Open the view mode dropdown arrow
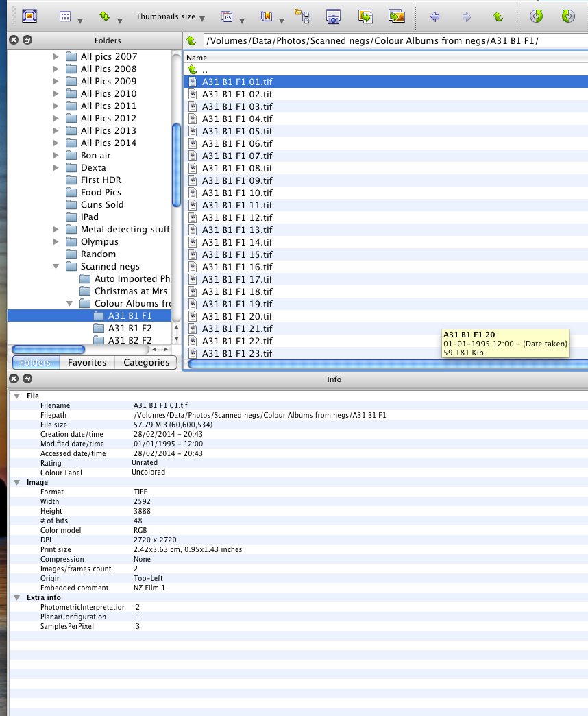Screen dimensions: 588x716 (80, 21)
